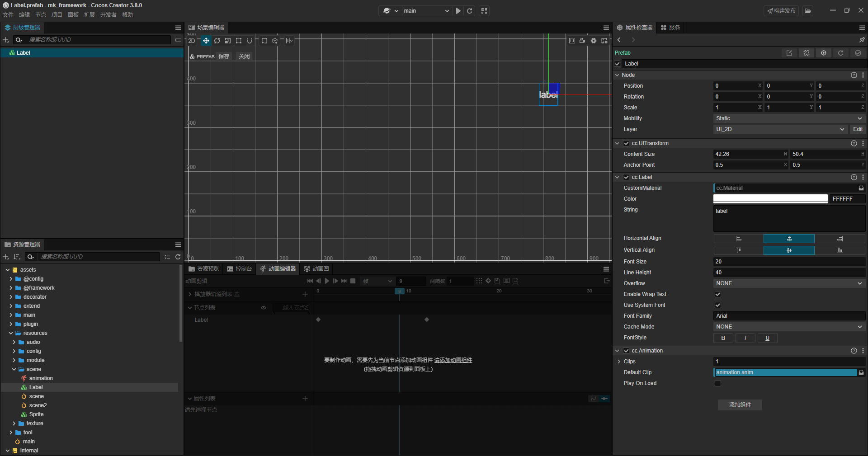The image size is (868, 456).
Task: Click the preview play button in top toolbar
Action: 458,11
